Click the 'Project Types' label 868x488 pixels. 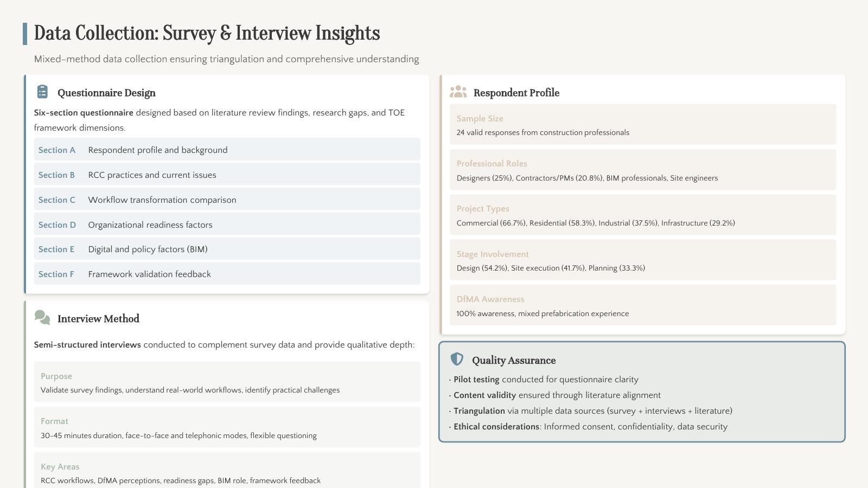pos(483,209)
